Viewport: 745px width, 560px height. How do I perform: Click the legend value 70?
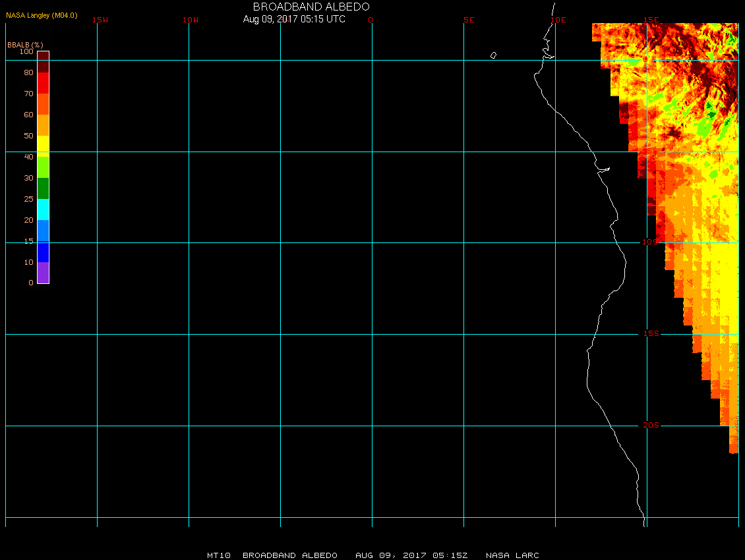(29, 94)
